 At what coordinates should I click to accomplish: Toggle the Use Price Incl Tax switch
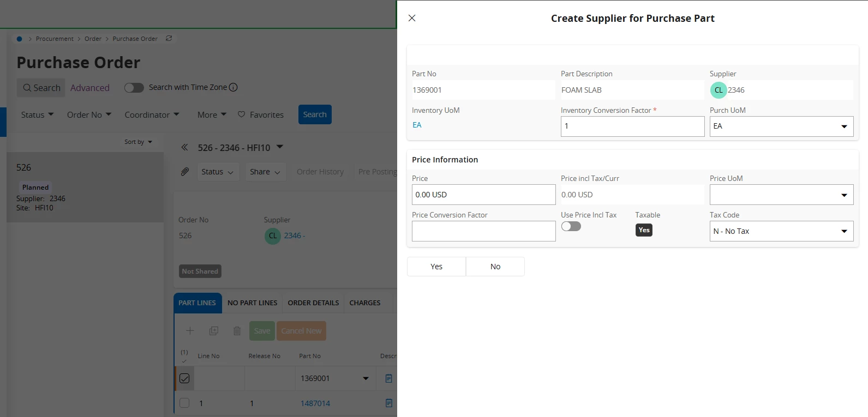571,226
